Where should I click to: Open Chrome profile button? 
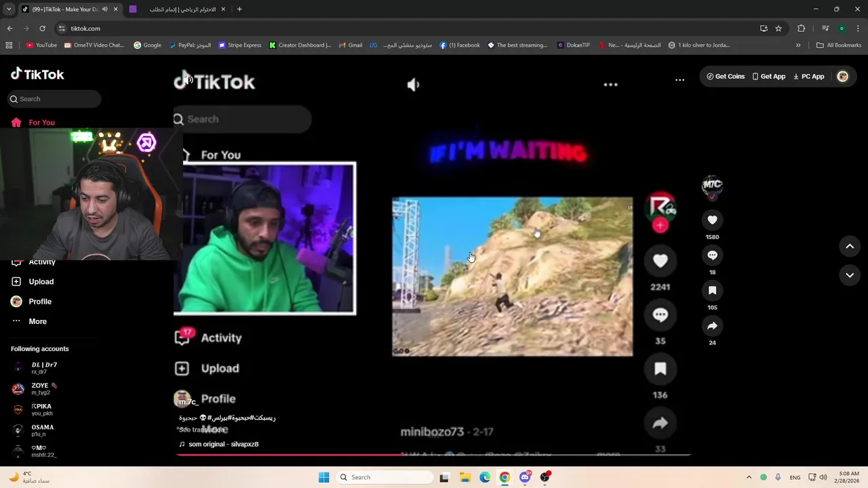point(842,28)
